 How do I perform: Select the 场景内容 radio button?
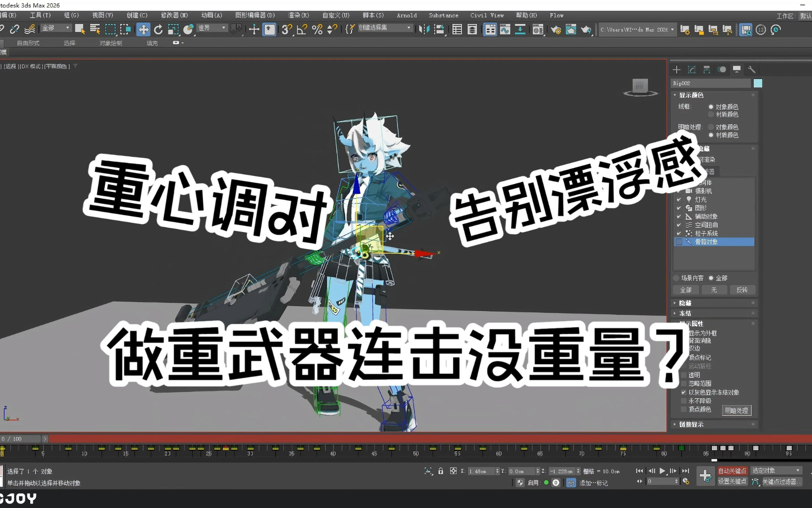(676, 278)
